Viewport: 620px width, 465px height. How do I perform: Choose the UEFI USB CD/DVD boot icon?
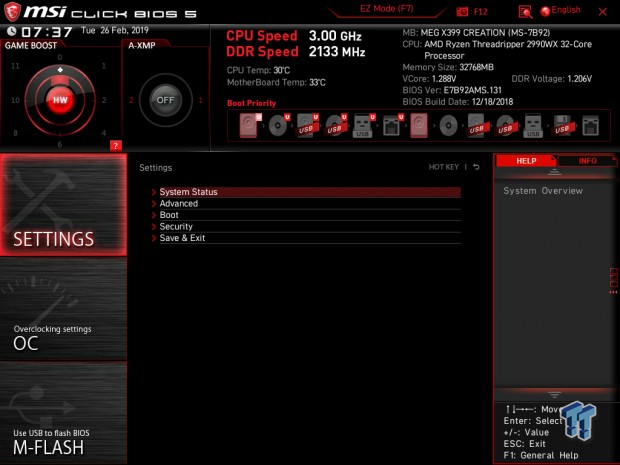[336, 125]
